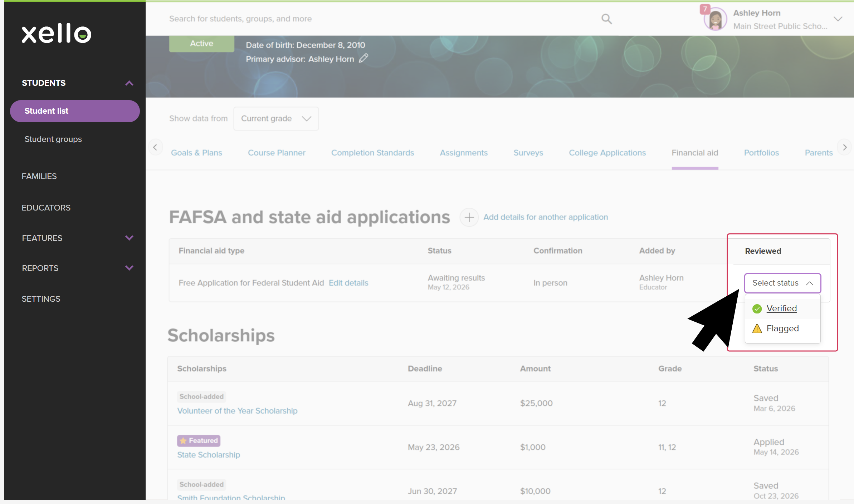This screenshot has width=854, height=504.
Task: Switch to Surveys tab
Action: click(x=528, y=153)
